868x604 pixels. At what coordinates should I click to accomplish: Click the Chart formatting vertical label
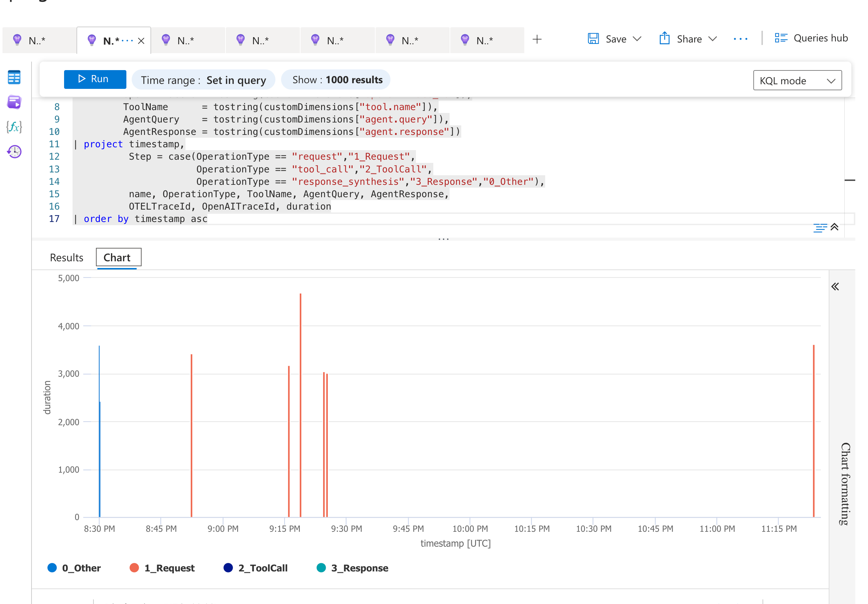pyautogui.click(x=846, y=484)
